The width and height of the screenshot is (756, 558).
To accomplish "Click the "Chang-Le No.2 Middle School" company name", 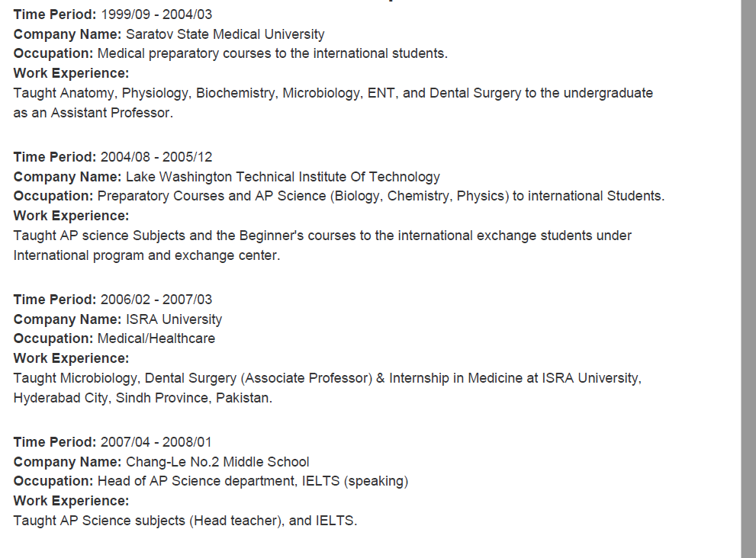I will [217, 462].
